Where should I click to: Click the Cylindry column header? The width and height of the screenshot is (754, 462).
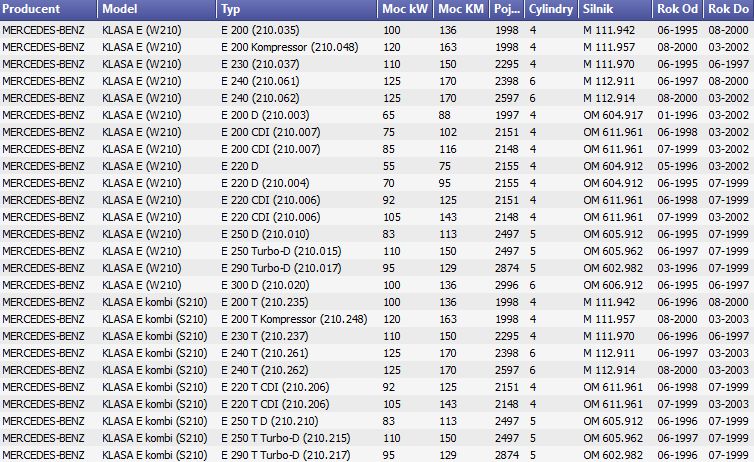pos(551,9)
